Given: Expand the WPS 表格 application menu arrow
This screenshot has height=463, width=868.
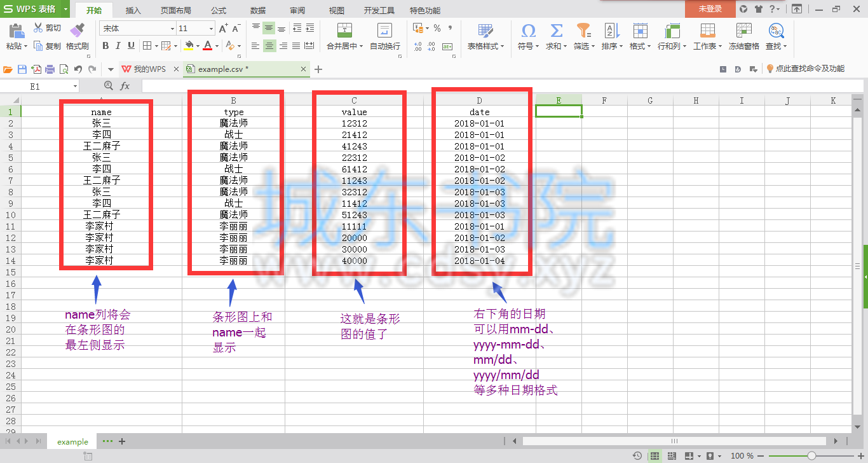Looking at the screenshot, I should pos(65,9).
